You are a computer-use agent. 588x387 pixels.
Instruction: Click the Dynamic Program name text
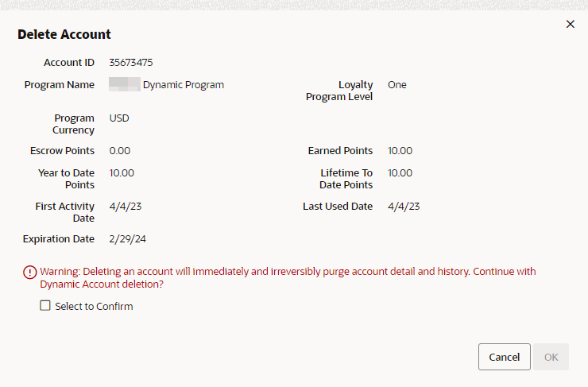184,85
